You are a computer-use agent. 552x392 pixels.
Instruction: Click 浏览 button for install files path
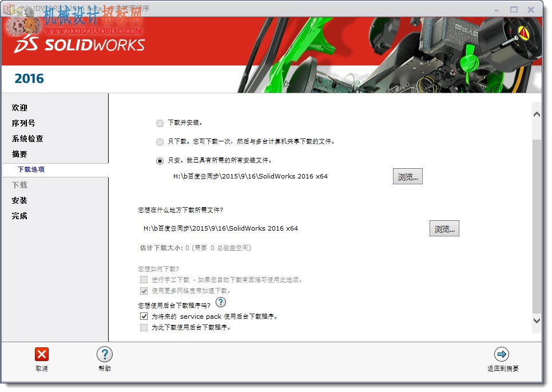(x=408, y=176)
